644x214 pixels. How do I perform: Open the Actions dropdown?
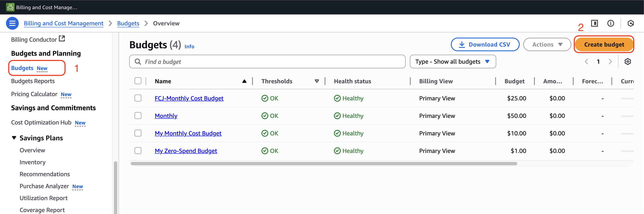(x=547, y=45)
